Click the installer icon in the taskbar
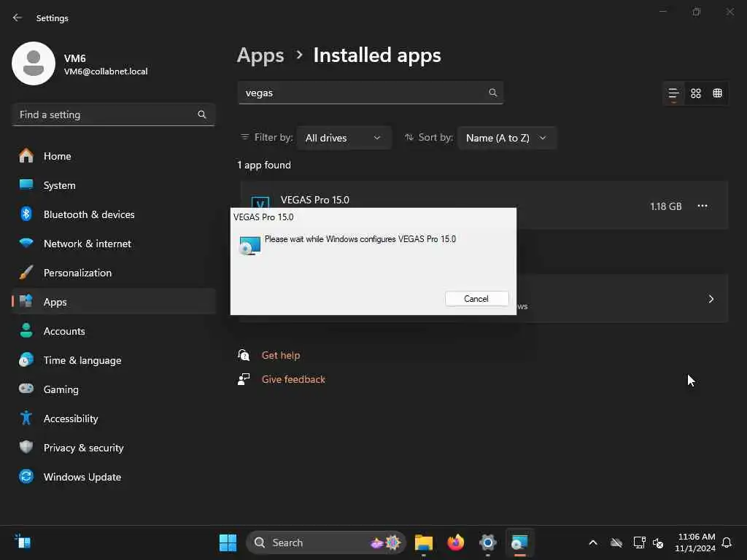Viewport: 747px width, 560px height. pyautogui.click(x=519, y=542)
